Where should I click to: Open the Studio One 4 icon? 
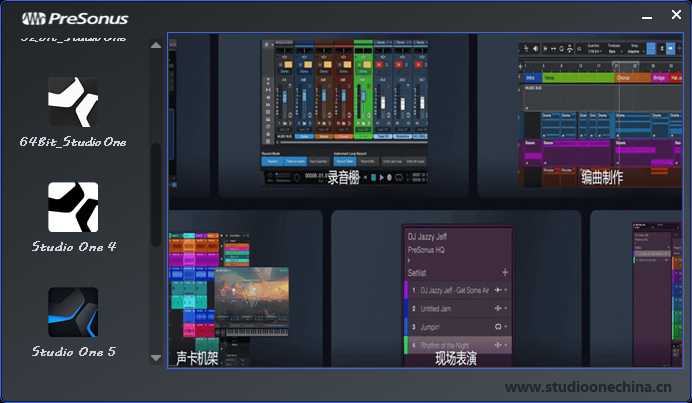(73, 207)
